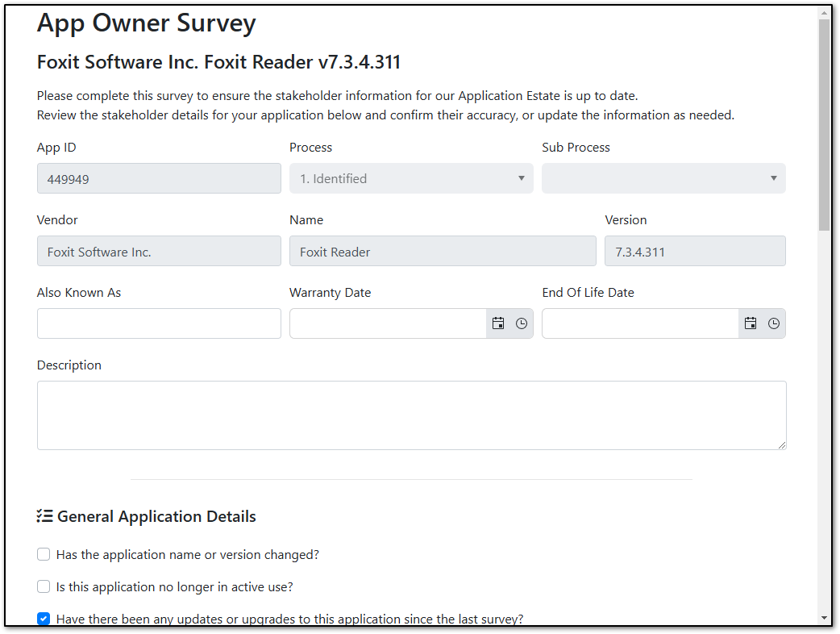This screenshot has width=840, height=634.
Task: Open the End Of Life Date calendar picker
Action: click(751, 323)
